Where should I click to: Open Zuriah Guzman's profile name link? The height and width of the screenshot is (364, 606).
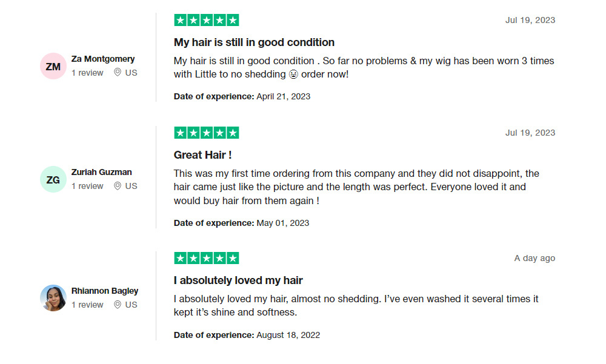click(x=101, y=172)
